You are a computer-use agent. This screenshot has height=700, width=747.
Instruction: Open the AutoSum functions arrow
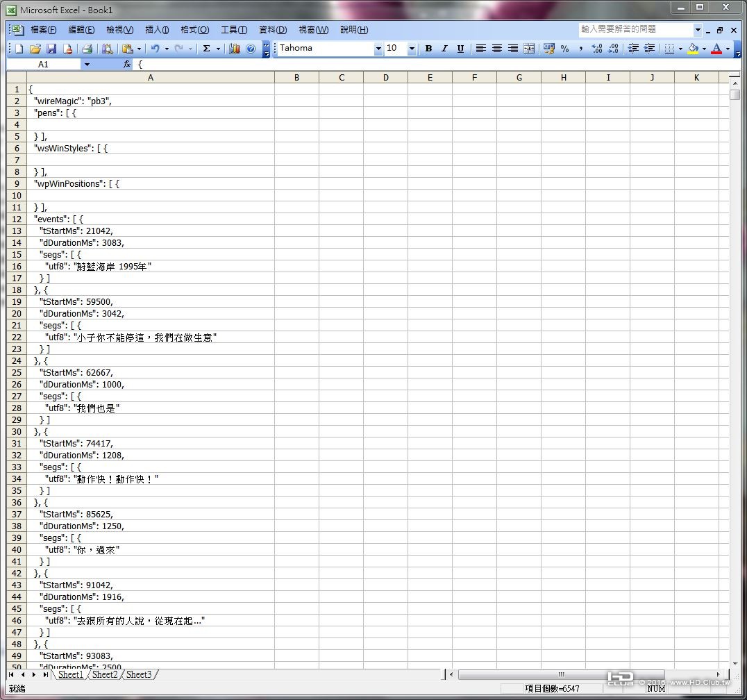click(x=218, y=49)
